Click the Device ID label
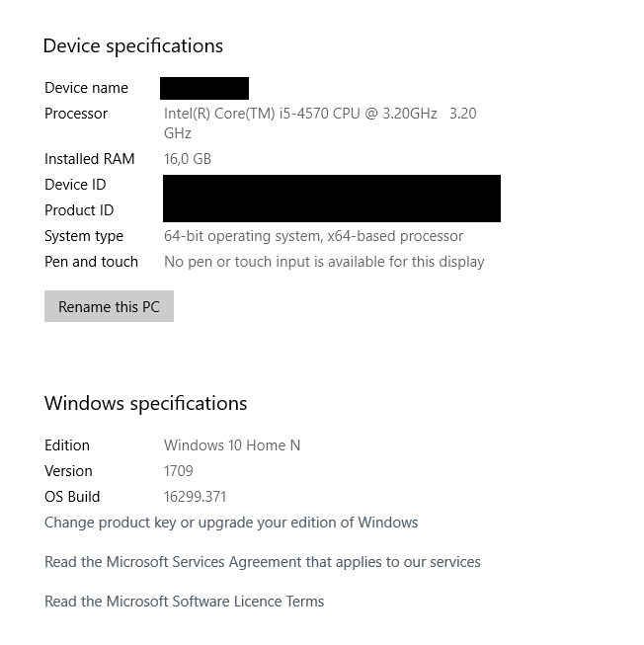Viewport: 644px width, 645px height. [75, 185]
